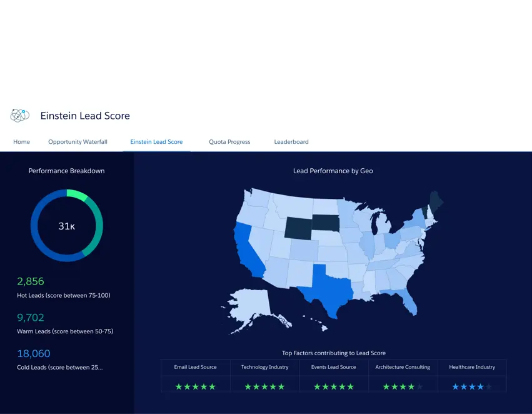Click Ohio on the geo map
532x414 pixels.
click(x=393, y=241)
